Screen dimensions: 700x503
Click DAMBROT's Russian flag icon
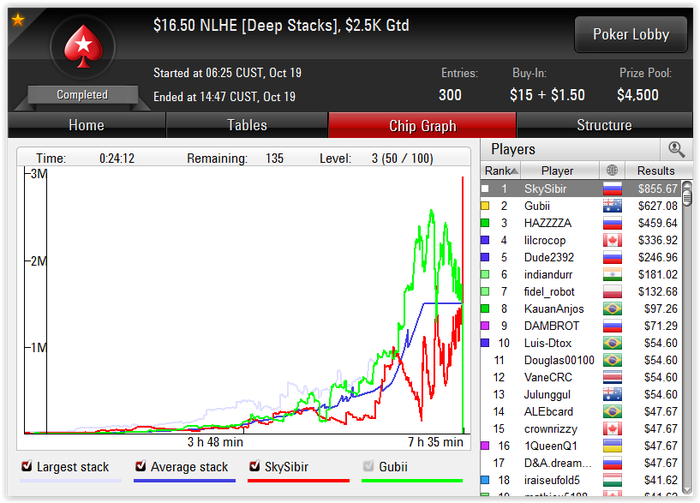click(x=612, y=326)
